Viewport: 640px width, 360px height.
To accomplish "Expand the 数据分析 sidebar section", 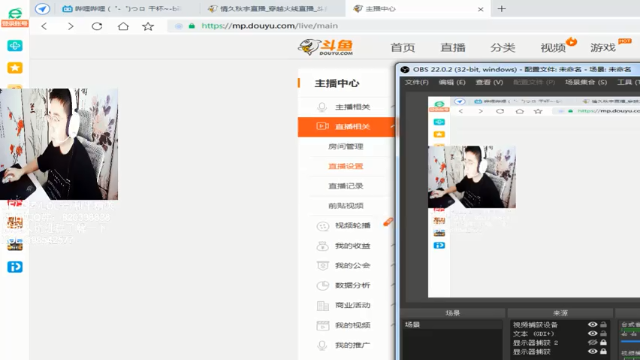I will point(393,285).
